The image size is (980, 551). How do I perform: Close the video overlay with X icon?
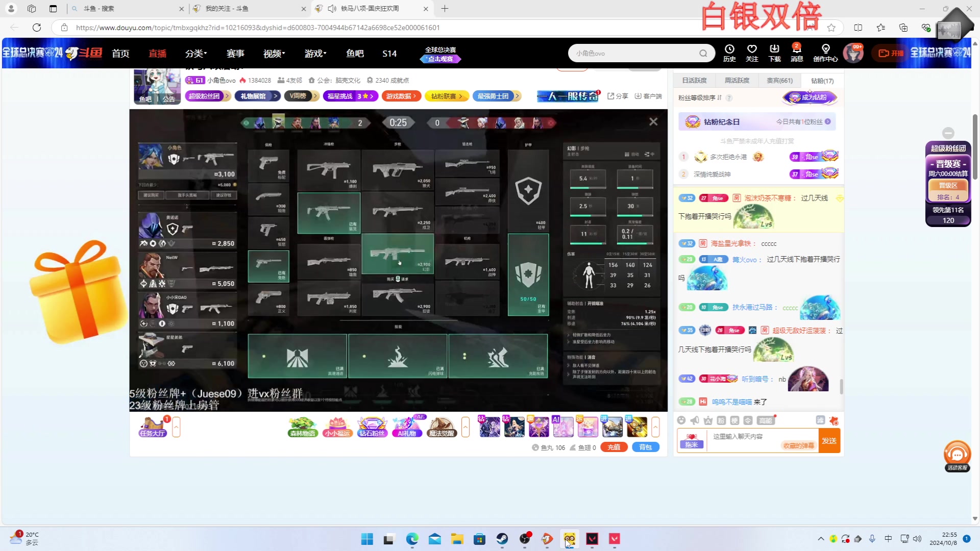(653, 121)
